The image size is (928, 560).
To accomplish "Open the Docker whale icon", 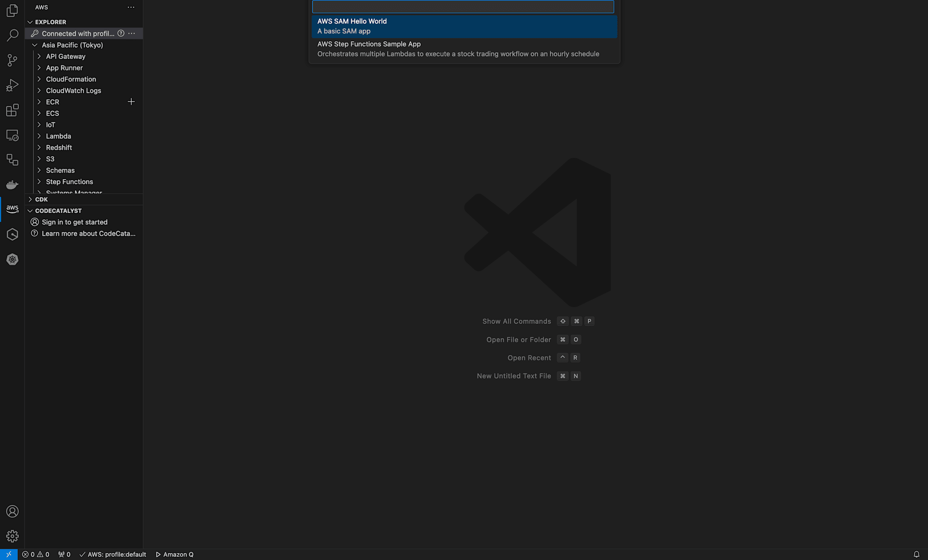I will [x=13, y=185].
